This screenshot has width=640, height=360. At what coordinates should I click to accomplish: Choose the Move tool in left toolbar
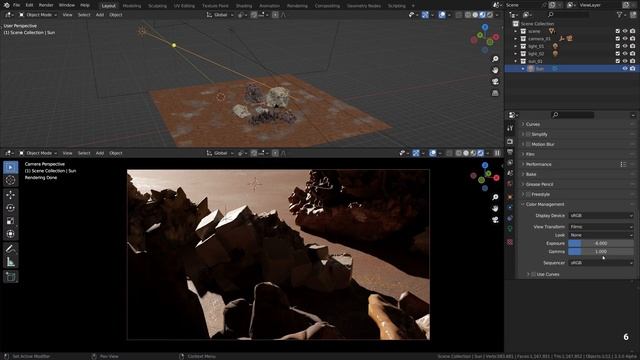[x=11, y=195]
